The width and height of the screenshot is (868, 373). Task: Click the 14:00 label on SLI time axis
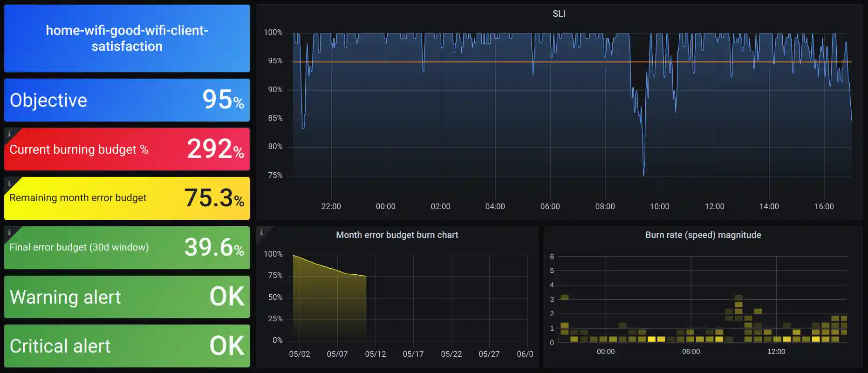[769, 206]
